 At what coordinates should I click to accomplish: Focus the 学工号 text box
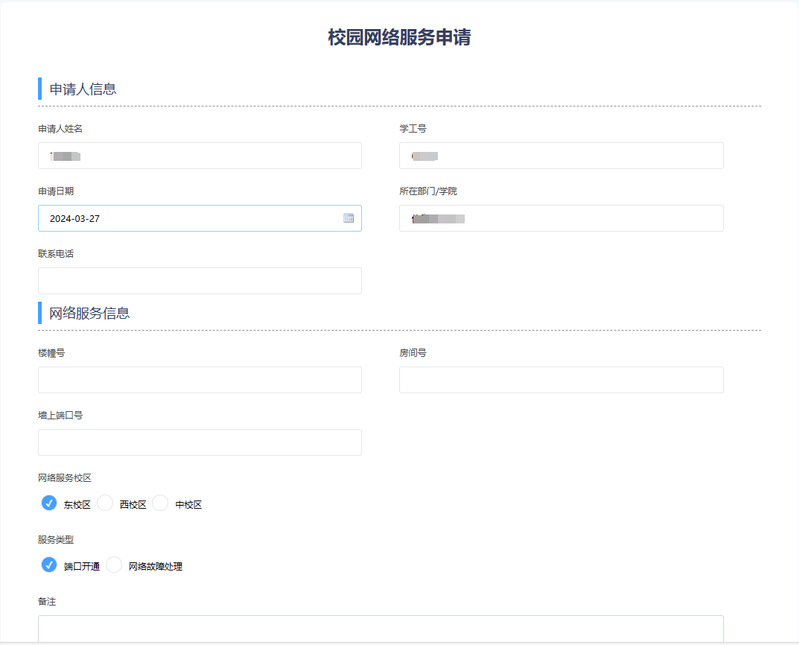click(x=560, y=156)
